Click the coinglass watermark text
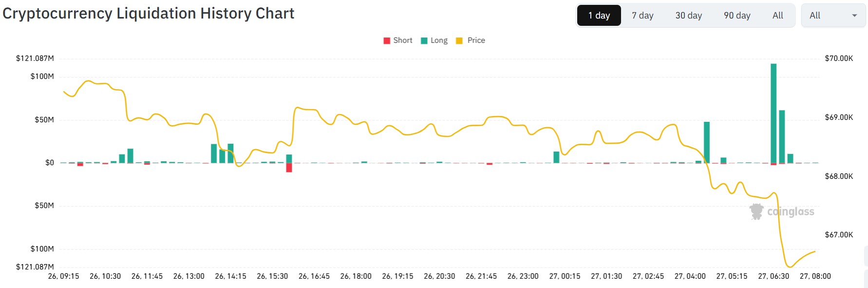Viewport: 868px width, 288px height. pyautogui.click(x=791, y=211)
